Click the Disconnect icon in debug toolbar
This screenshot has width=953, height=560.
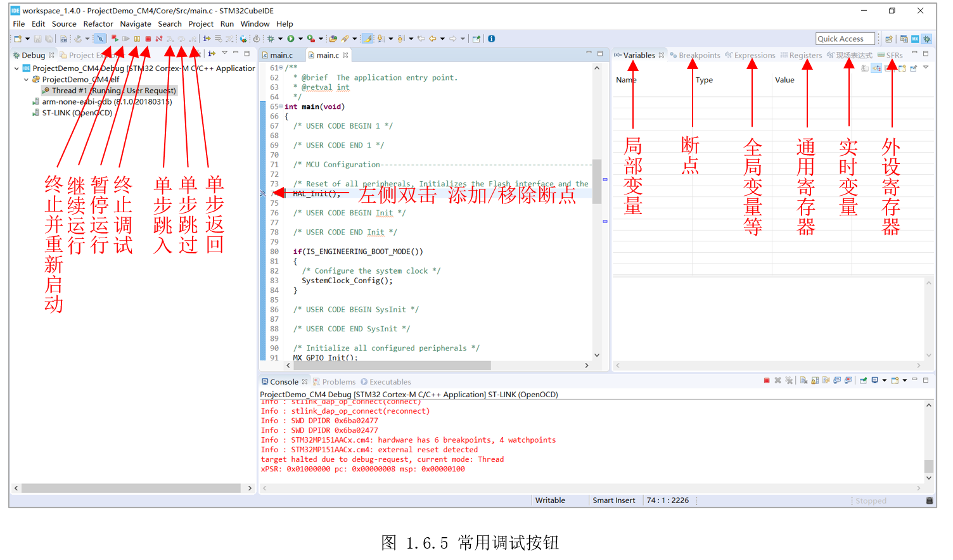[159, 39]
